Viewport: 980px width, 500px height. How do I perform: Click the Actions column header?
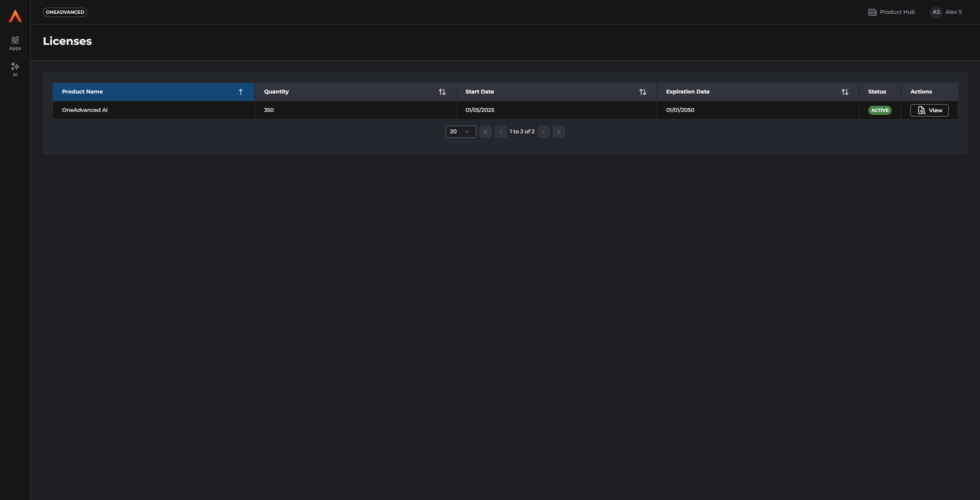pos(929,92)
